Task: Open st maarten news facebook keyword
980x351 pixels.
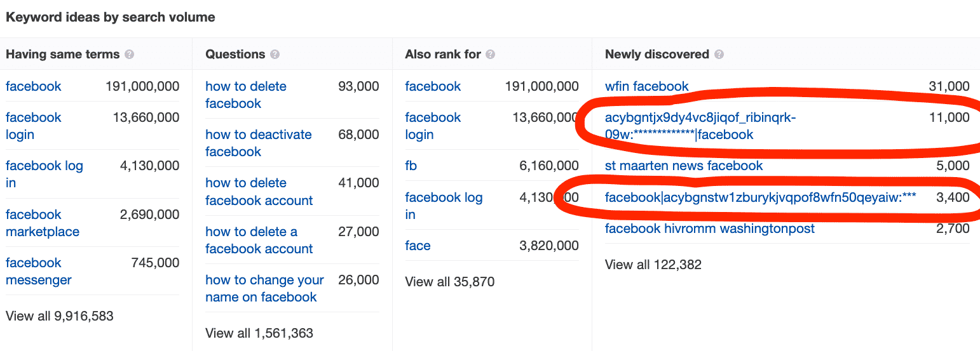Action: coord(684,166)
